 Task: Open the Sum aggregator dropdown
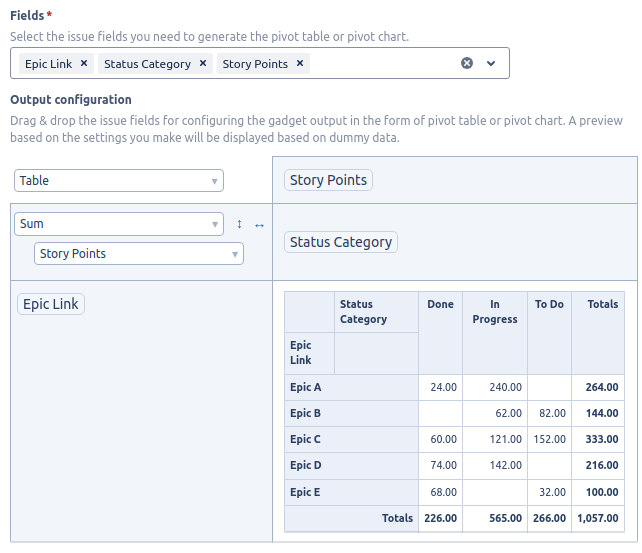pos(119,224)
